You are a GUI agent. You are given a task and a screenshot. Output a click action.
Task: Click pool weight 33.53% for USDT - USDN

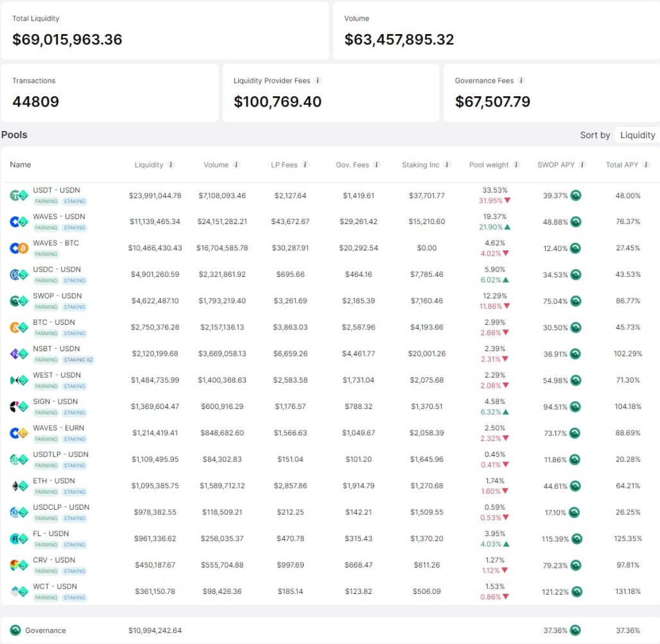494,190
